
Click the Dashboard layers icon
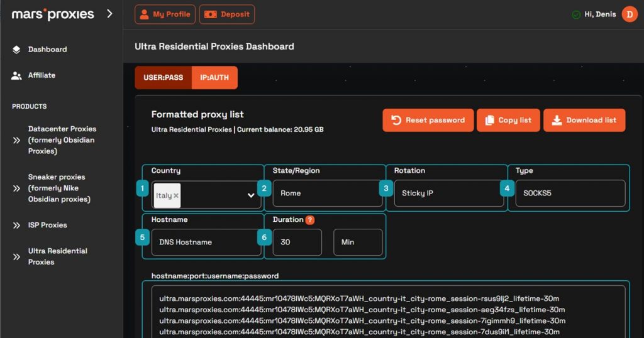click(16, 50)
